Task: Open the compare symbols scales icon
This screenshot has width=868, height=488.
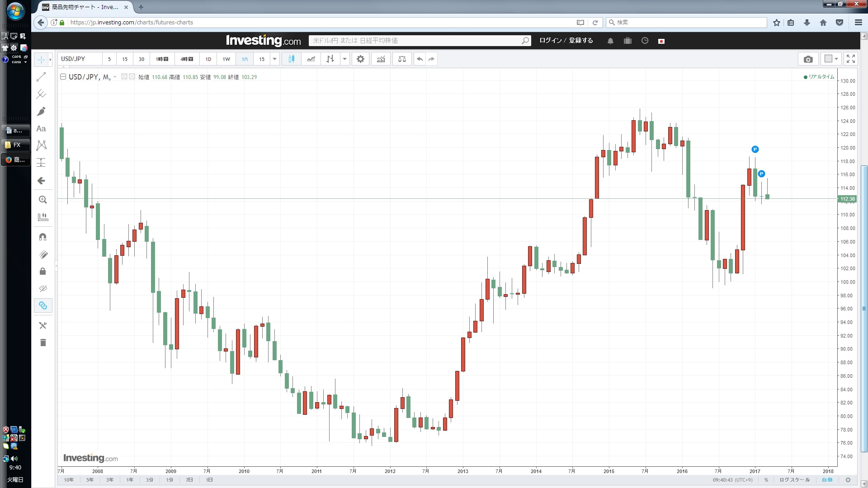Action: [x=402, y=59]
